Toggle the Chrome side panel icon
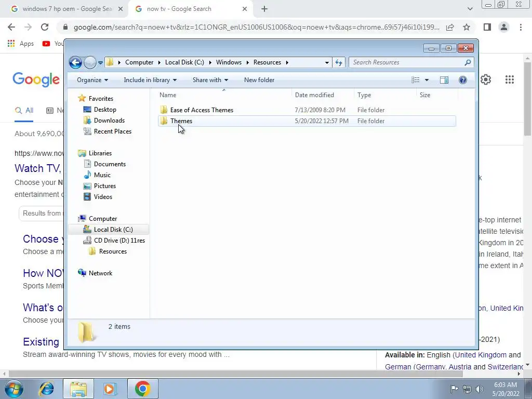The height and width of the screenshot is (399, 532). point(487,27)
